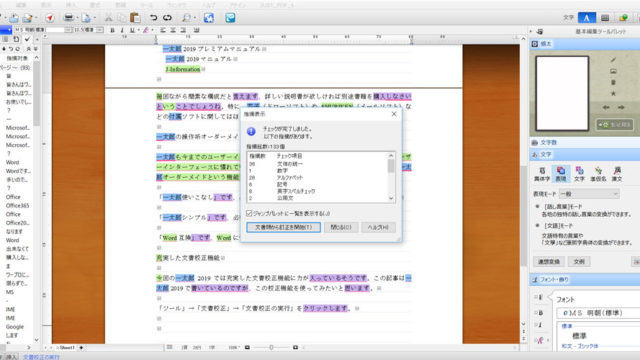
Task: Open the font name dropdown in the format bar
Action: 68,30
